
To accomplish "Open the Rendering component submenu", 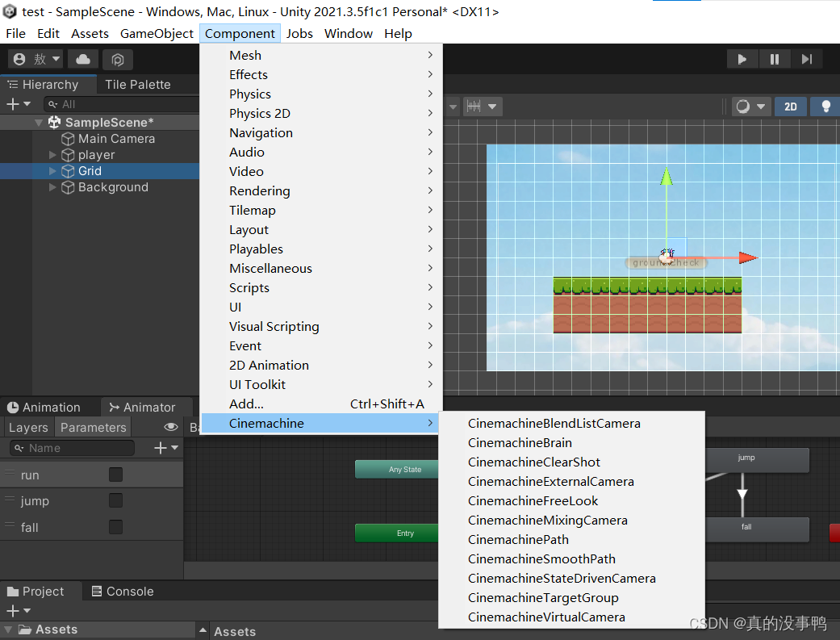I will click(x=321, y=190).
